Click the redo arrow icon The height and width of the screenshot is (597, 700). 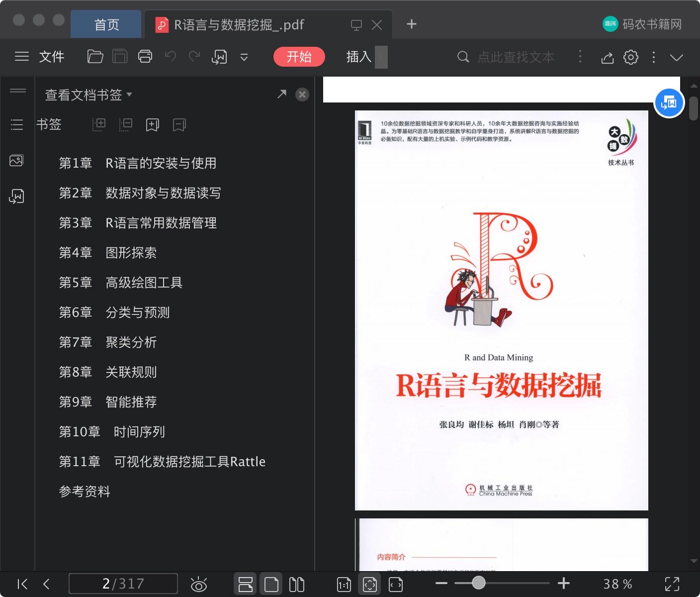[x=194, y=56]
